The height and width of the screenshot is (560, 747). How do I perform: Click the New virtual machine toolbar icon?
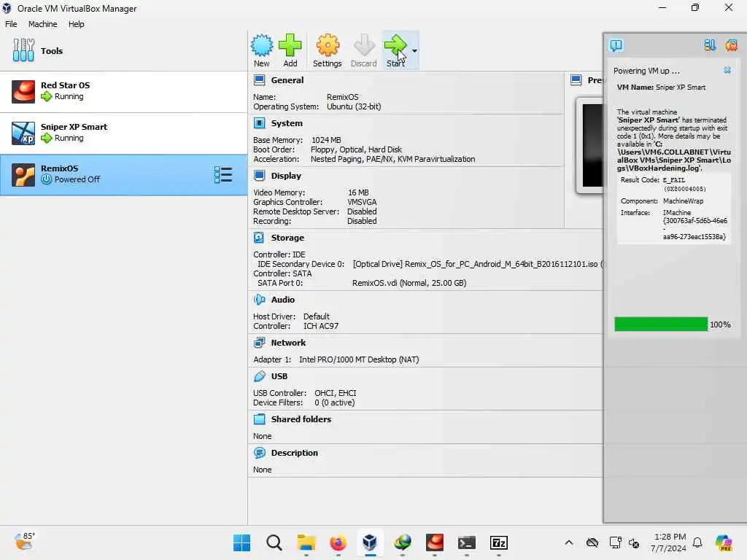tap(262, 50)
